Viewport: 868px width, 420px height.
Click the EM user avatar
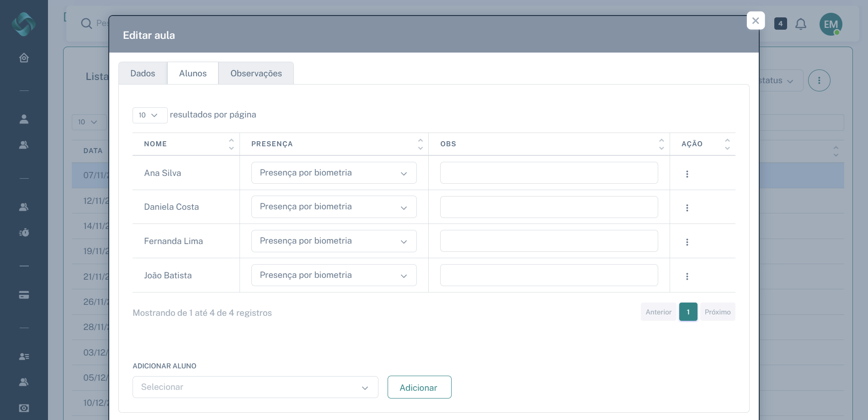[830, 24]
